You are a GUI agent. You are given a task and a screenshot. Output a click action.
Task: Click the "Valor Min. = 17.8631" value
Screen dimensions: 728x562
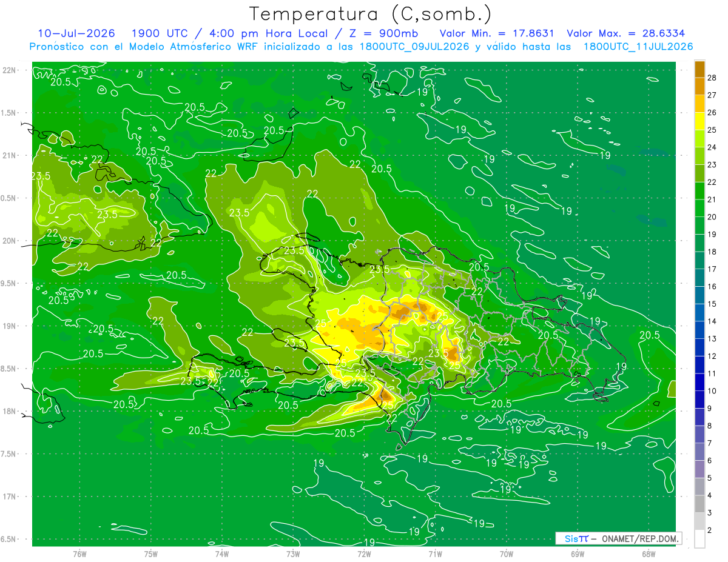point(497,33)
